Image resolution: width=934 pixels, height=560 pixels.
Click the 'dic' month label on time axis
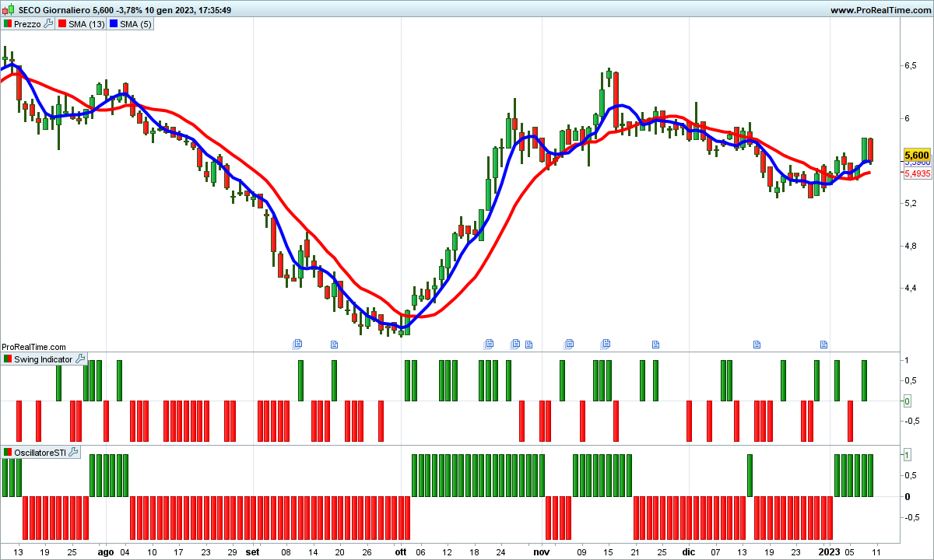click(x=689, y=551)
